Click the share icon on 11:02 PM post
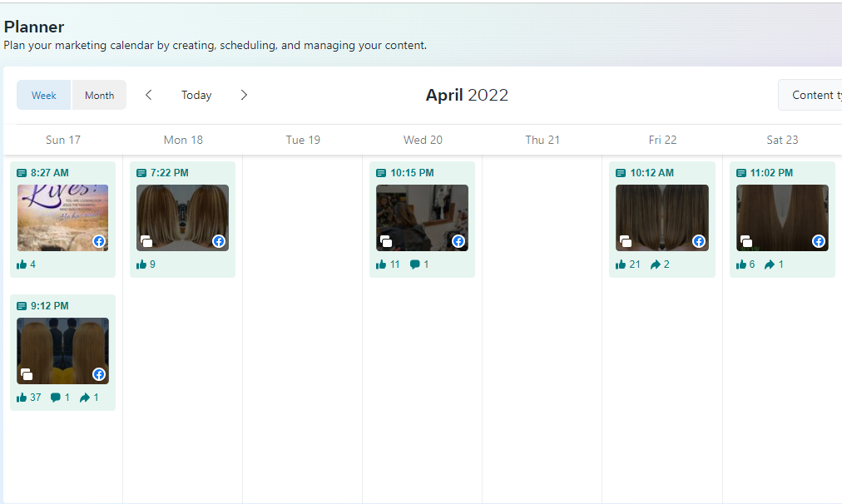 click(x=770, y=264)
